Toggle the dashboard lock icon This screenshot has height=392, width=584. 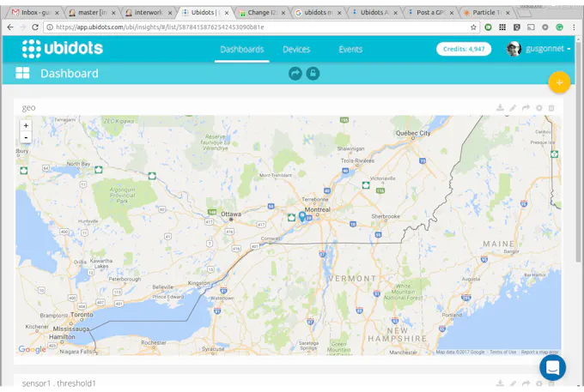313,73
